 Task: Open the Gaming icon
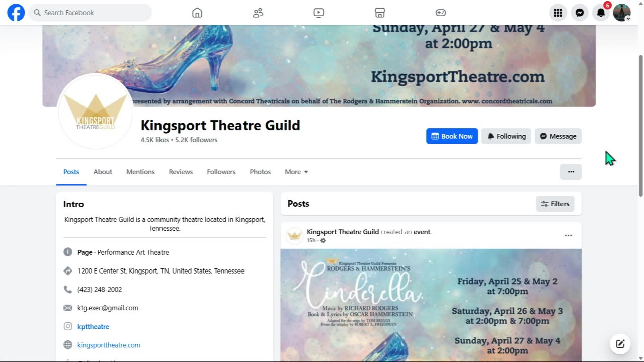pos(441,13)
